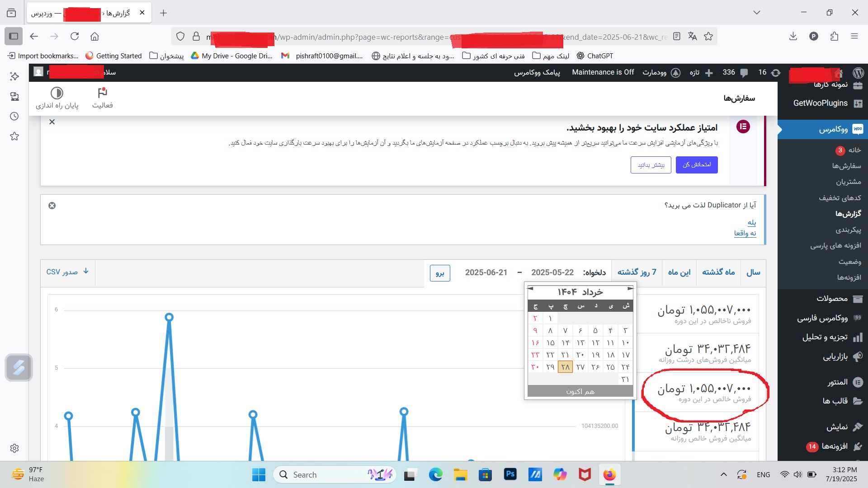868x488 pixels.
Task: Go to next month in datepicker
Action: pos(630,288)
